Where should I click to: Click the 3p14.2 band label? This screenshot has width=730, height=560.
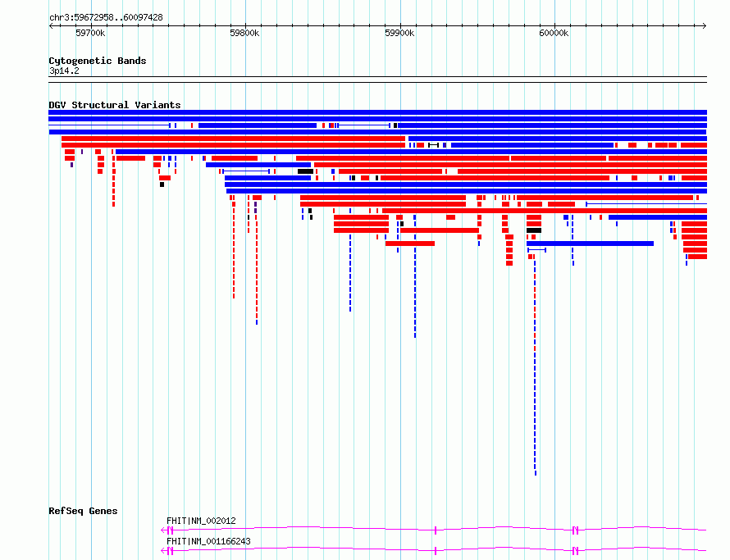(x=64, y=71)
